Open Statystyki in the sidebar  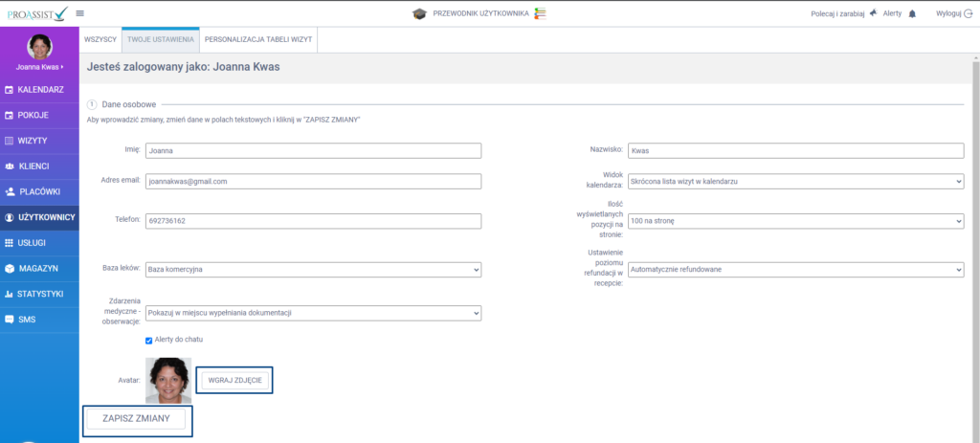[x=39, y=294]
